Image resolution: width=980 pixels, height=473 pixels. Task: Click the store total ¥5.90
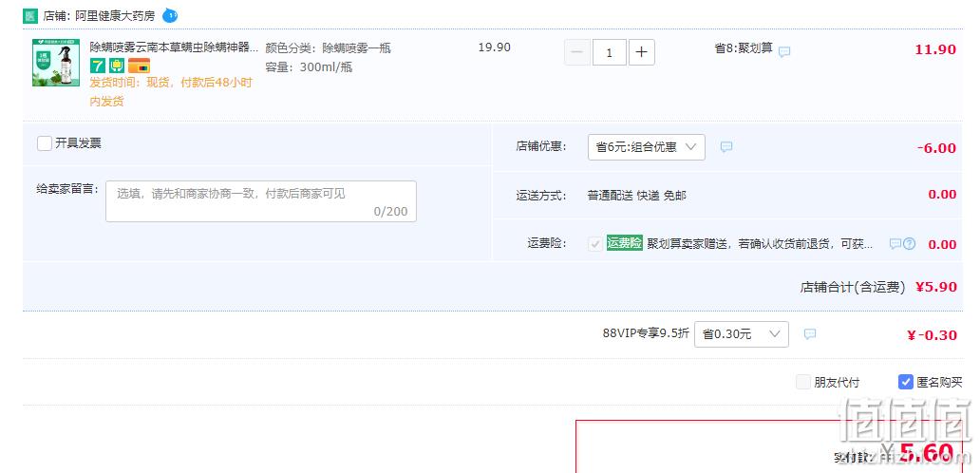coord(936,287)
